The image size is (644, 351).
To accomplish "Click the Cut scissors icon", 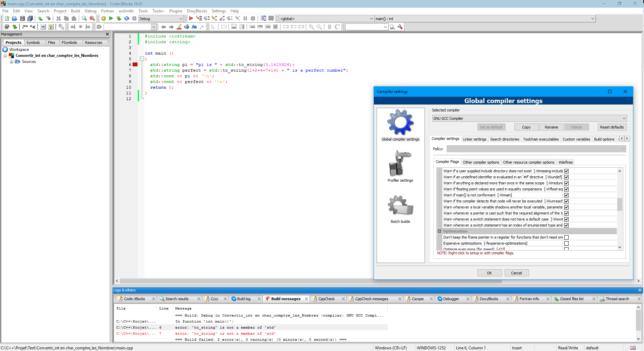I will [59, 19].
